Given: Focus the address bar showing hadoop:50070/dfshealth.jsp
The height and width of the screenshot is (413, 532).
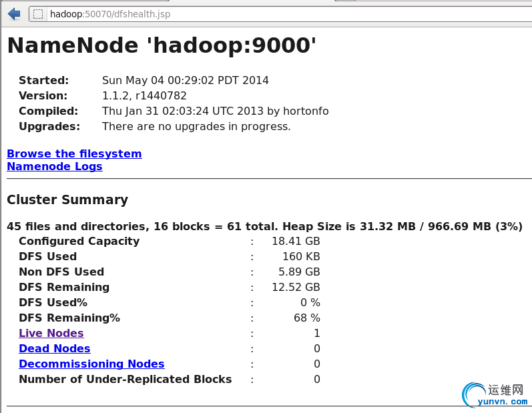Looking at the screenshot, I should click(x=267, y=14).
